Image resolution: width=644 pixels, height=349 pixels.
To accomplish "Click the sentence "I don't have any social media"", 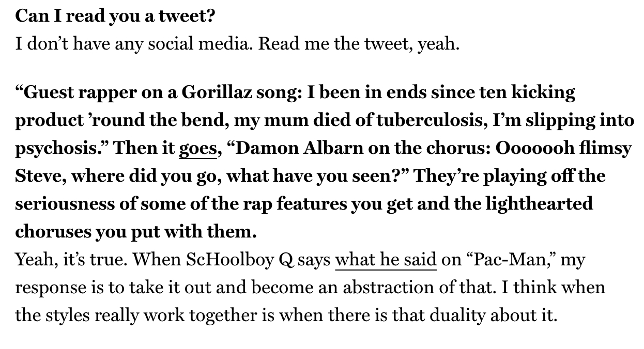I will coord(133,44).
